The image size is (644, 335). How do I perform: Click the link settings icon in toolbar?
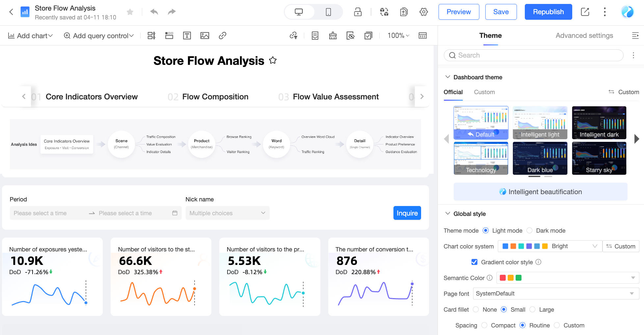click(293, 36)
